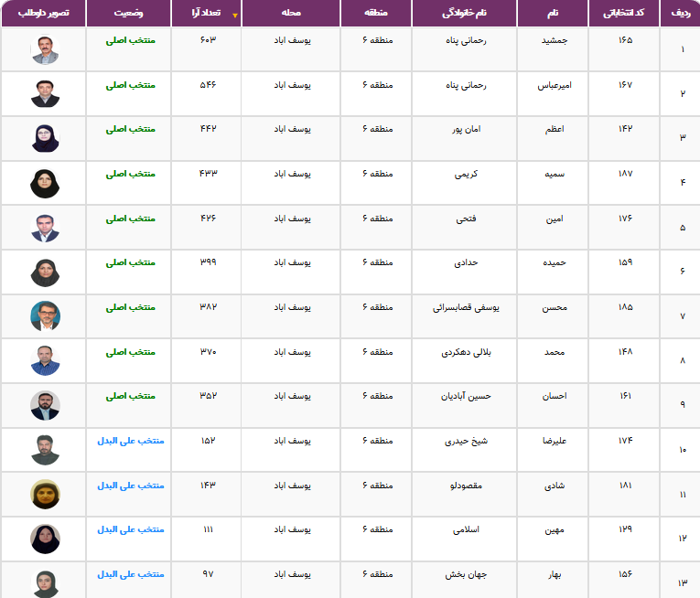700x598 pixels.
Task: Click the surname شیخ حیدری
Action: [x=466, y=441]
